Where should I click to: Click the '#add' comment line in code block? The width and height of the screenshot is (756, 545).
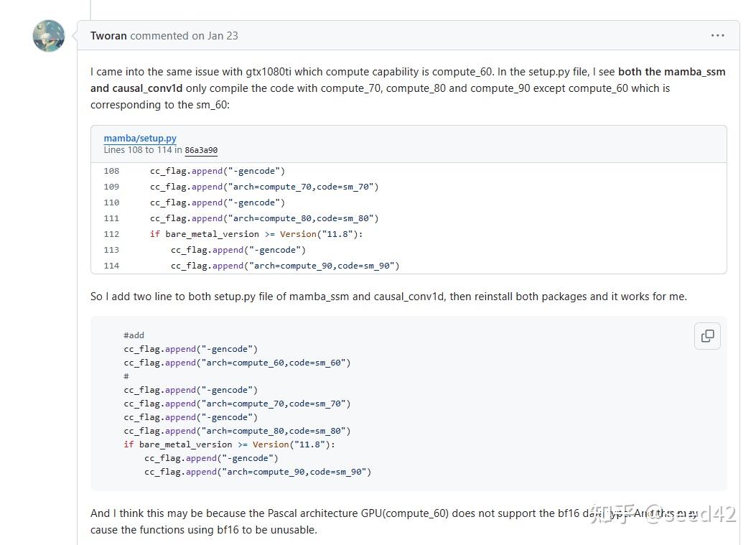coord(134,335)
